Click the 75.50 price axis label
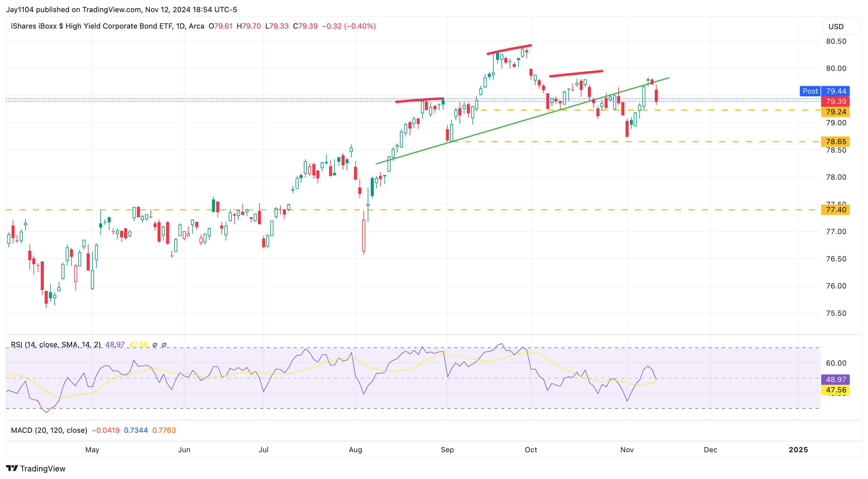 [x=836, y=313]
